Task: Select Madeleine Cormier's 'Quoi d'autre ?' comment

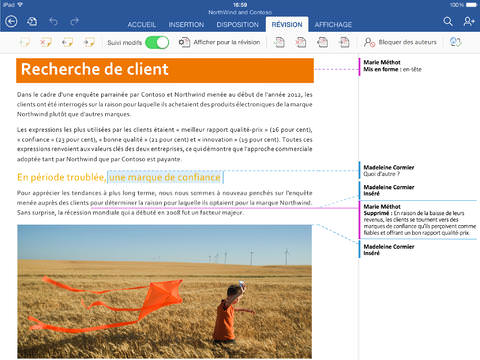Action: pyautogui.click(x=389, y=170)
